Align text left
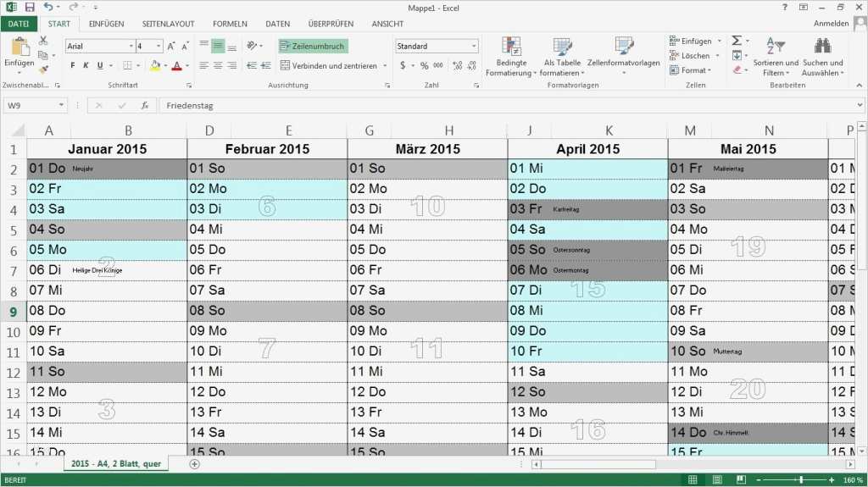Screen dimensions: 868x487 point(203,65)
